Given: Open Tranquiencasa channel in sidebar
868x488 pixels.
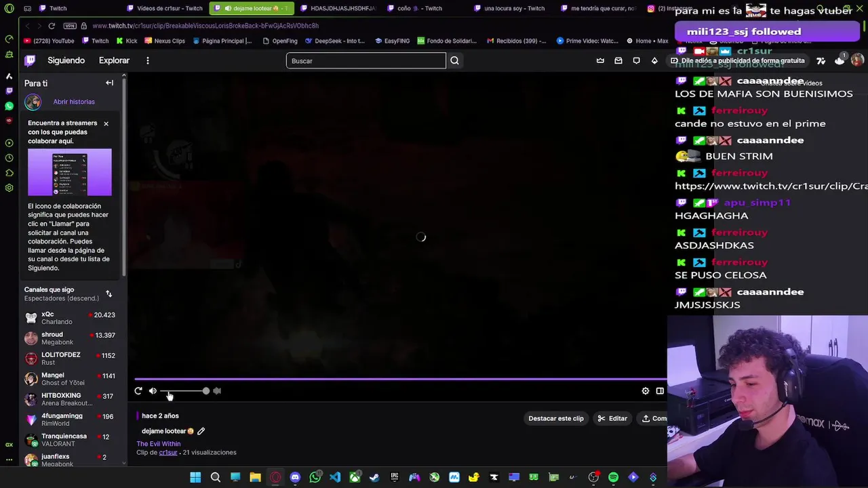Looking at the screenshot, I should coord(70,440).
